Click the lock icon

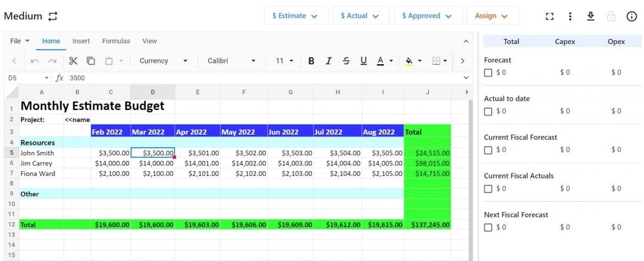click(611, 16)
